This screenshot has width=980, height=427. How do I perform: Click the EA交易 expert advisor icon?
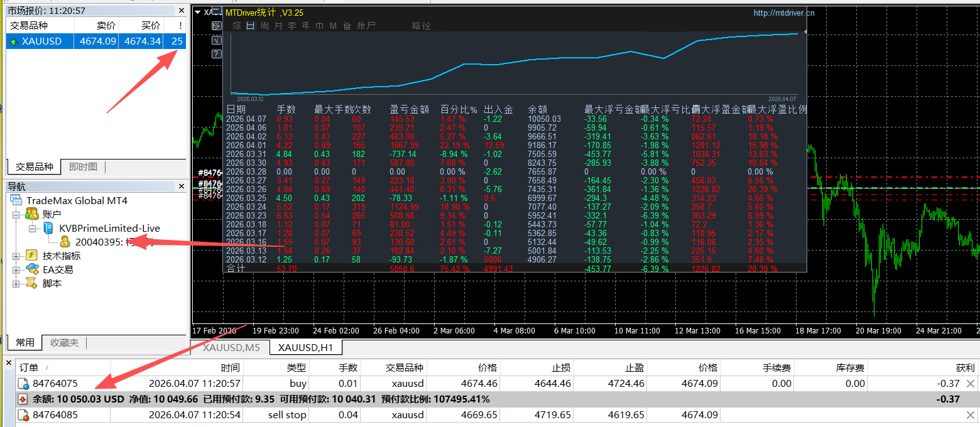point(31,269)
